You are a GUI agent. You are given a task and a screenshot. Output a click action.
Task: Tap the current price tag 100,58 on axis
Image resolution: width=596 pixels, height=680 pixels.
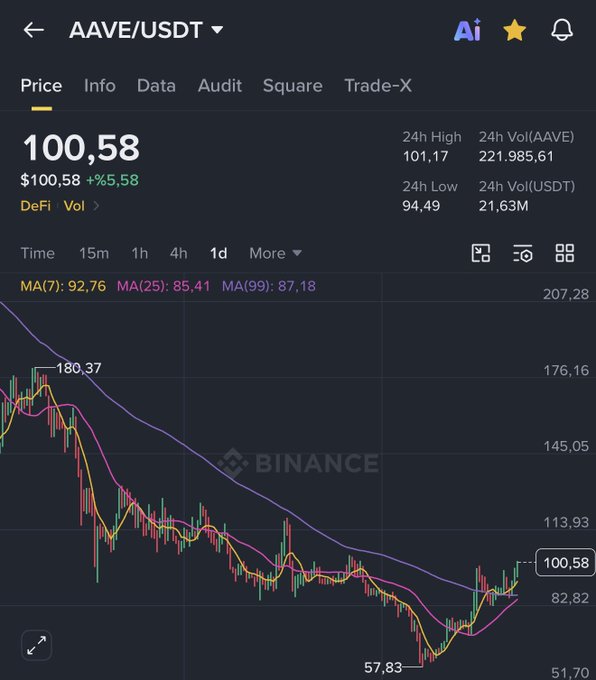(x=566, y=562)
